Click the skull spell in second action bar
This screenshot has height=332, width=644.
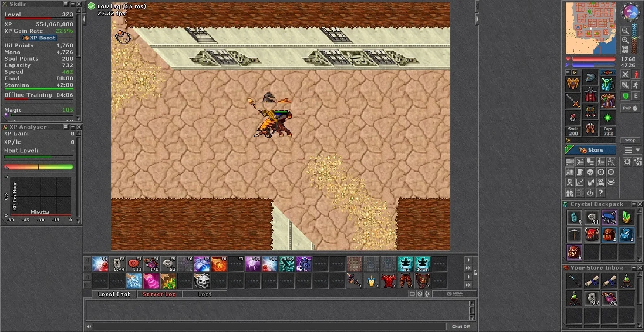tap(202, 281)
